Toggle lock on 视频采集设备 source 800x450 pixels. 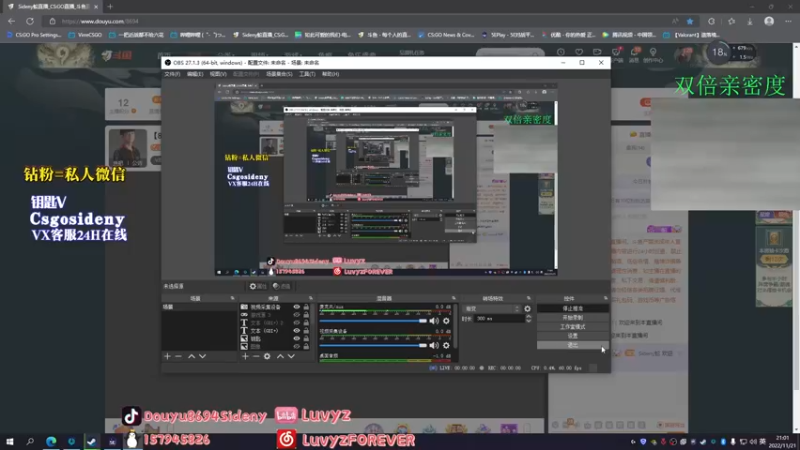click(x=306, y=307)
